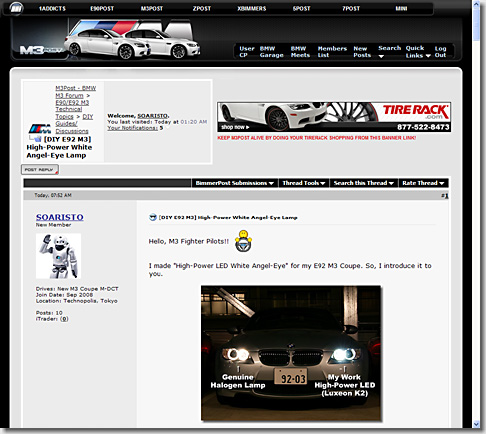
Task: Open the ZPOST network site
Action: (x=202, y=9)
